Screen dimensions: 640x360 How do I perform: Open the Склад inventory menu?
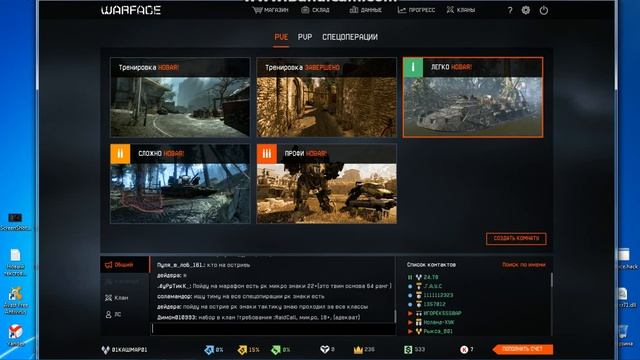click(315, 10)
